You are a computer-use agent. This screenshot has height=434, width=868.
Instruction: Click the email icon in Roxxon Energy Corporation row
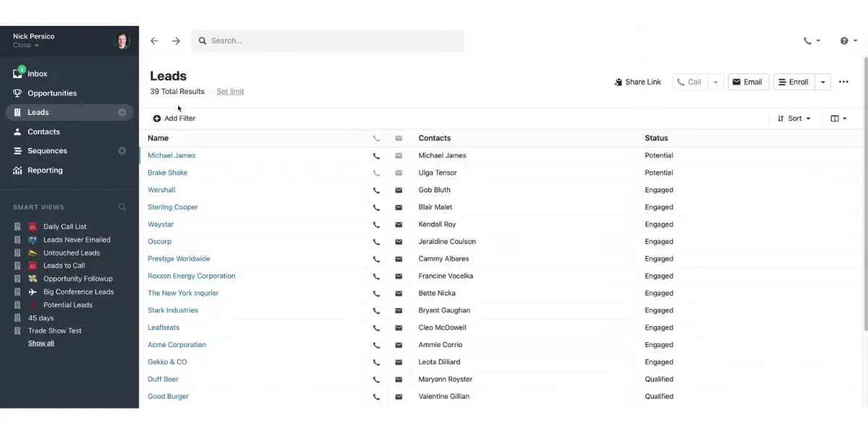click(x=399, y=276)
